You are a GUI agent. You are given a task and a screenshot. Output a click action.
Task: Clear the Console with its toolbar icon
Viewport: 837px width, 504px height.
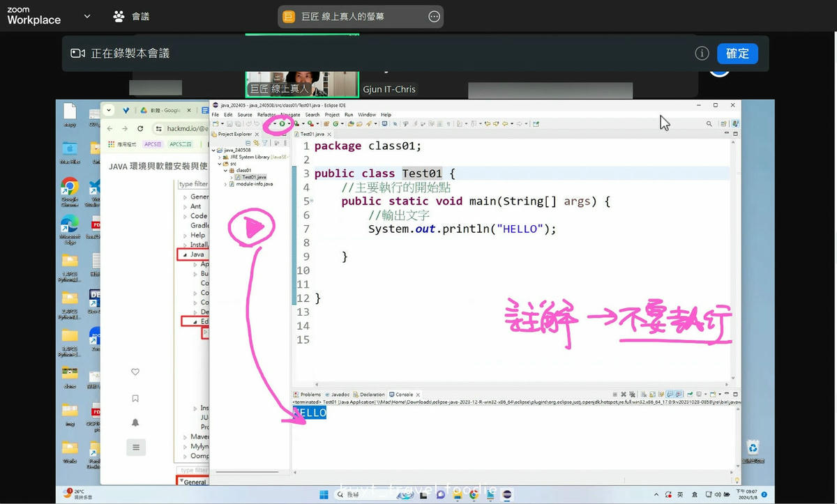click(642, 395)
